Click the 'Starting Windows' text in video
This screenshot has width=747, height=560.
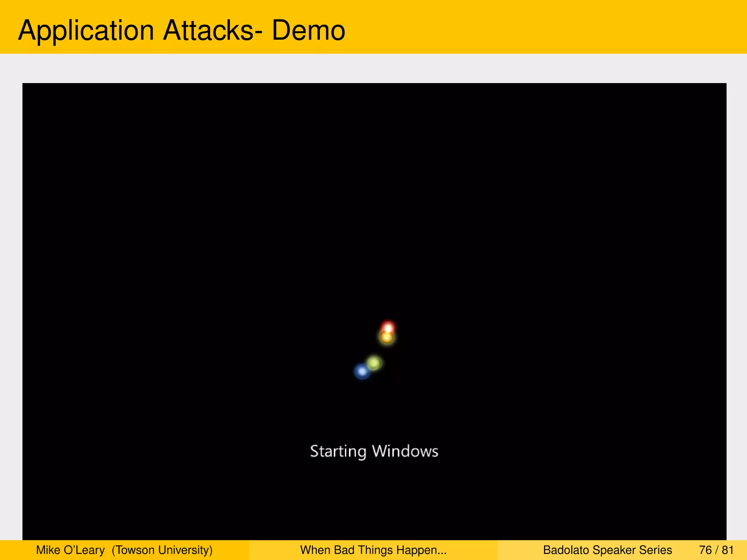(374, 451)
